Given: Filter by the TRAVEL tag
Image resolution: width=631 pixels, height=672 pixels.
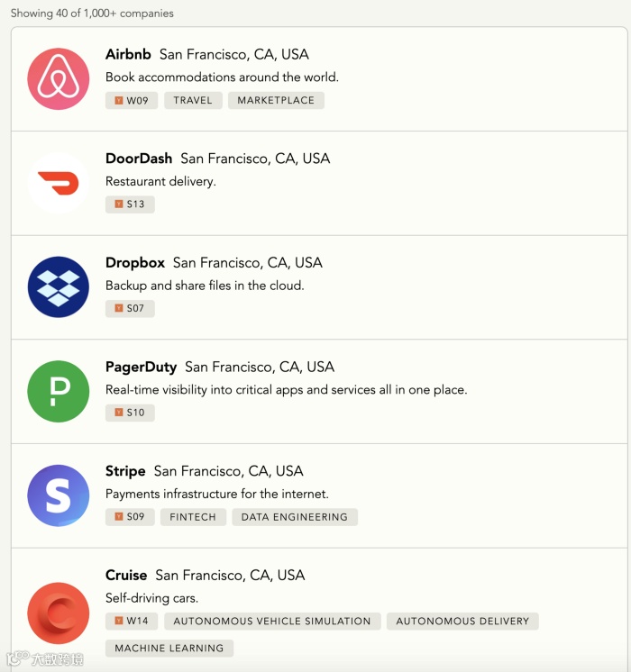Looking at the screenshot, I should [x=193, y=100].
